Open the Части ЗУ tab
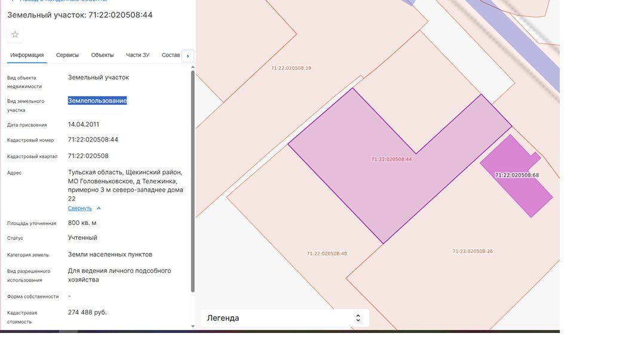 (x=137, y=55)
